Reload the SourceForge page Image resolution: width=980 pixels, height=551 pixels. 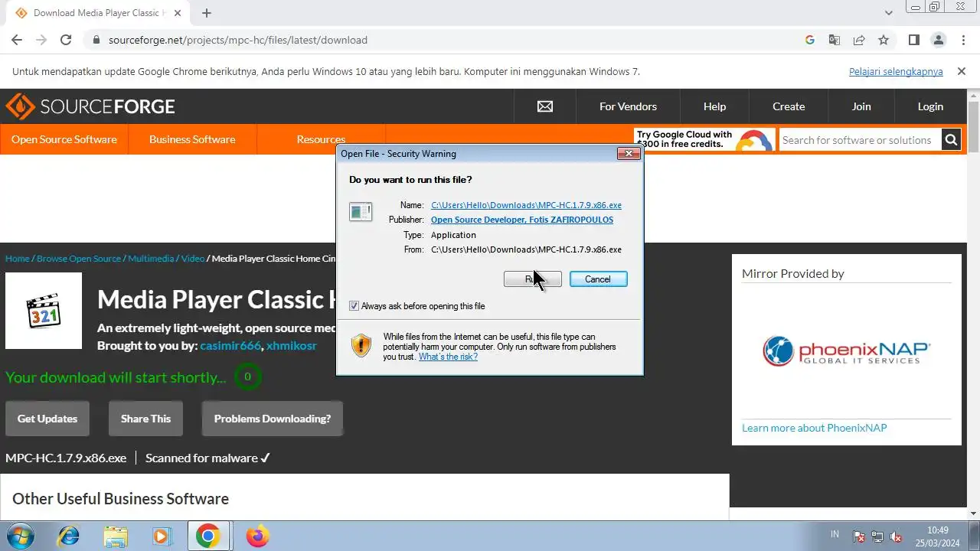coord(66,40)
